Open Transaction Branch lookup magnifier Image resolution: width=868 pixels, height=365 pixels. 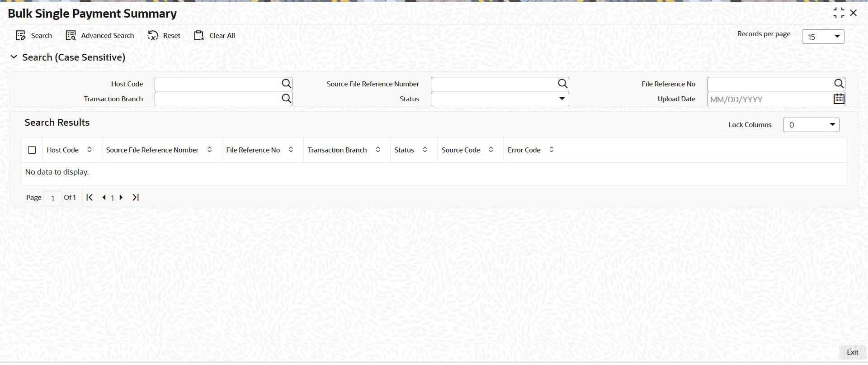coord(286,99)
